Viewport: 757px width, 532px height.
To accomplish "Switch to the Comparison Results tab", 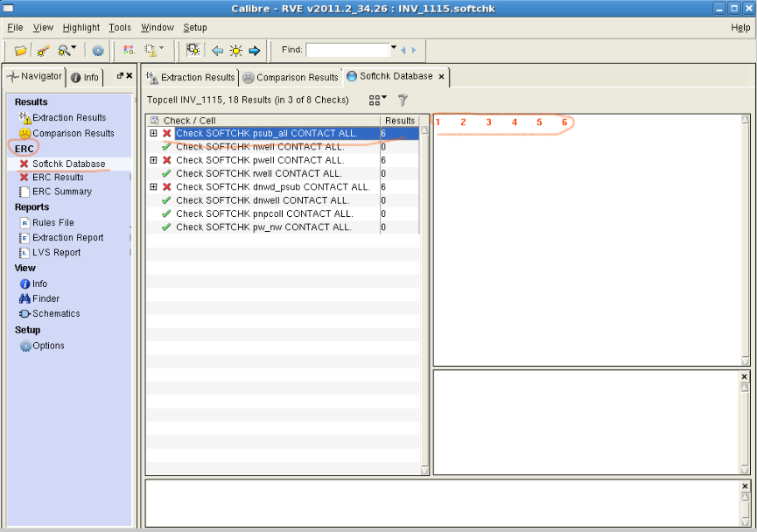I will point(291,77).
